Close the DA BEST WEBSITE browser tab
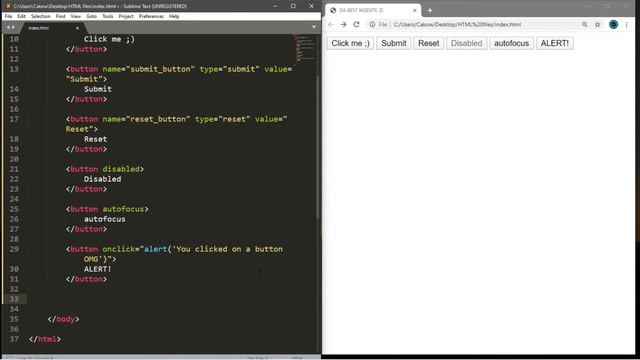640x360 pixels. 415,10
